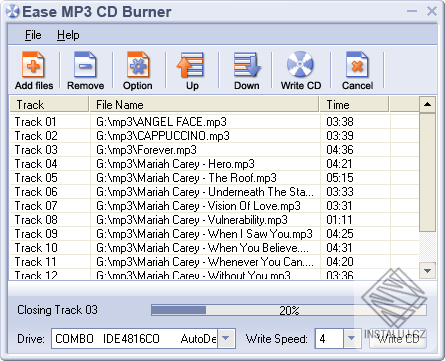The image size is (445, 361).
Task: Click time value 03:39
Action: point(340,136)
